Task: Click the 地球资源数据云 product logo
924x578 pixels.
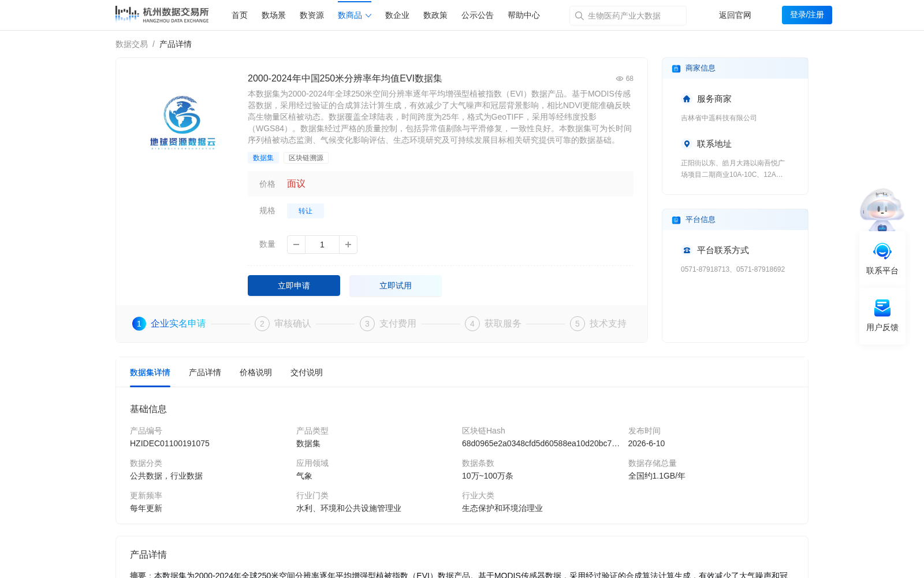Action: coord(182,123)
